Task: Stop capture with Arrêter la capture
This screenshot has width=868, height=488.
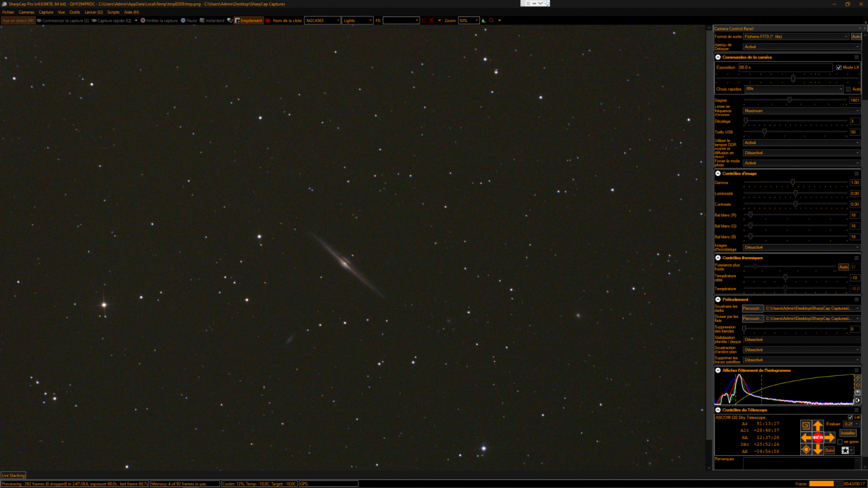Action: click(159, 21)
